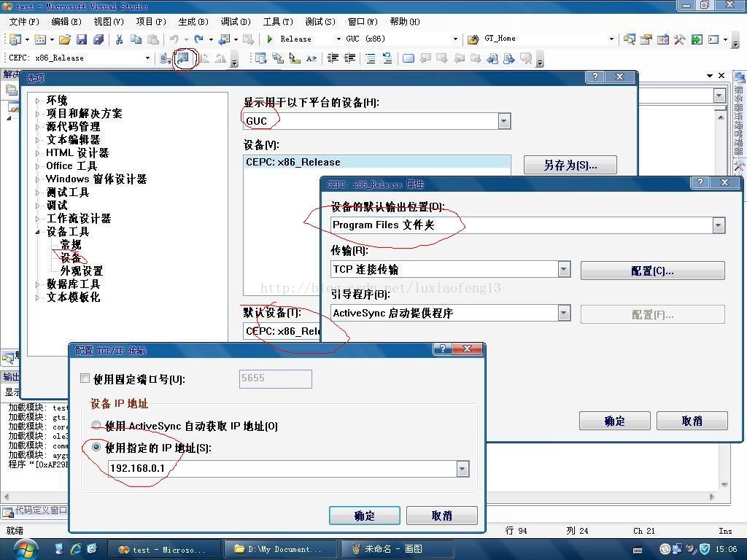Viewport: 747px width, 560px height.
Task: Open the Release configuration dropdown
Action: coord(338,39)
